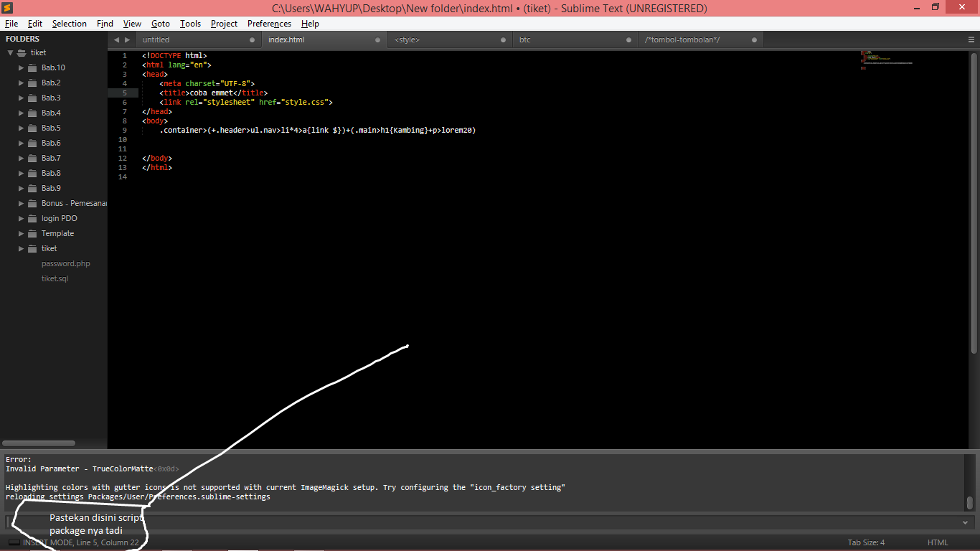Viewport: 980px width, 551px height.
Task: Click the Sublime Text logo in title bar
Action: [x=7, y=7]
